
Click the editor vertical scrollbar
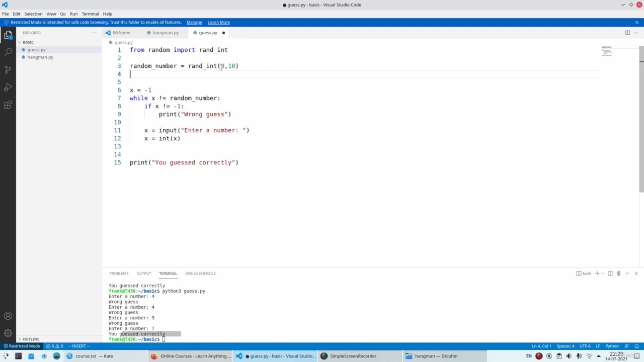pos(641,119)
